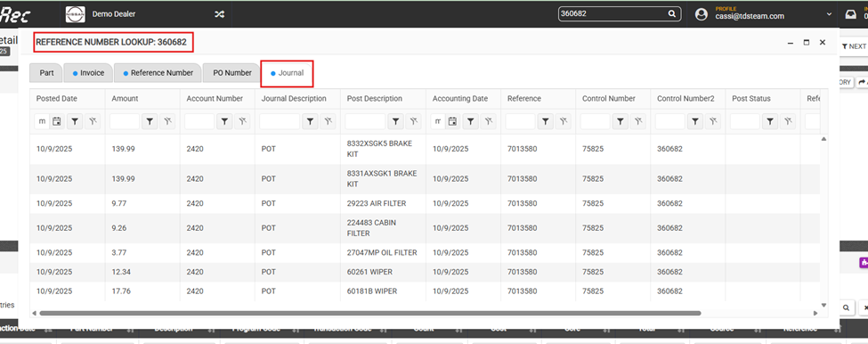Viewport: 868px width, 344px height.
Task: Switch to the Invoice tab
Action: pos(88,72)
